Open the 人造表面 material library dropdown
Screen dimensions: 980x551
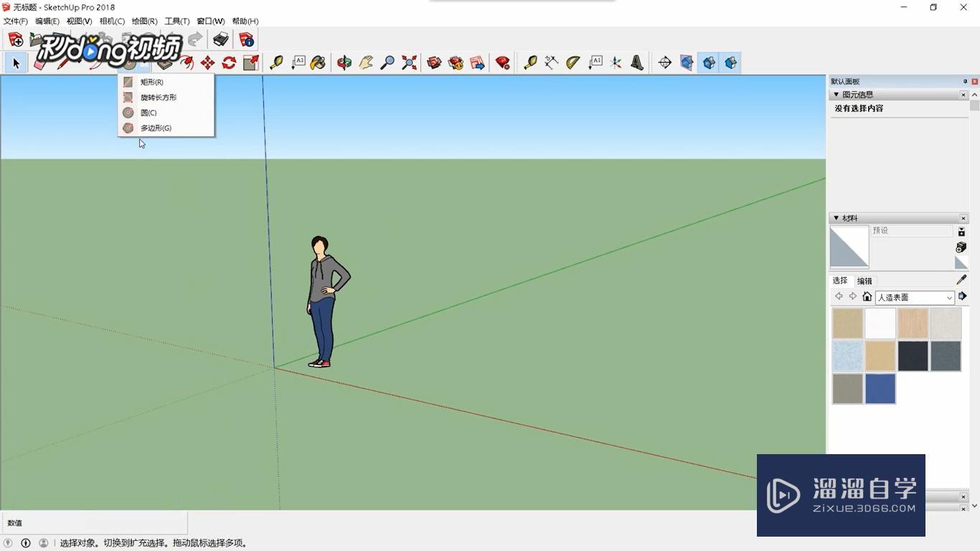click(915, 298)
